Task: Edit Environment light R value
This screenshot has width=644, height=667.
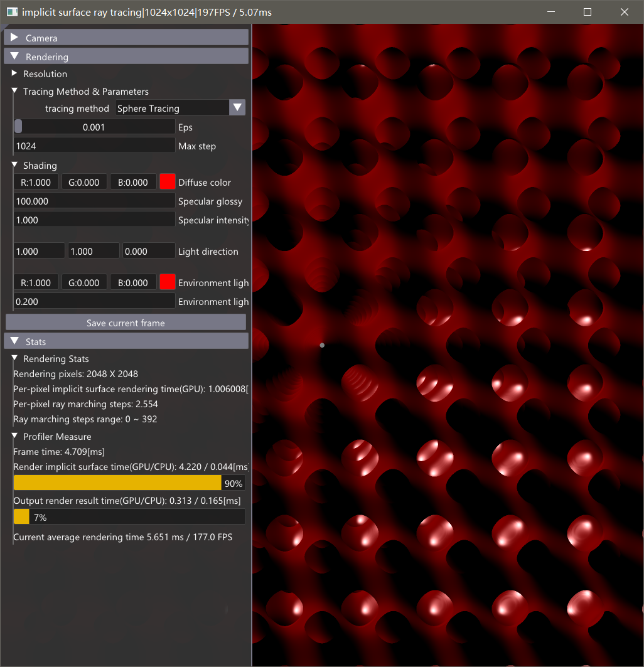Action: (36, 282)
